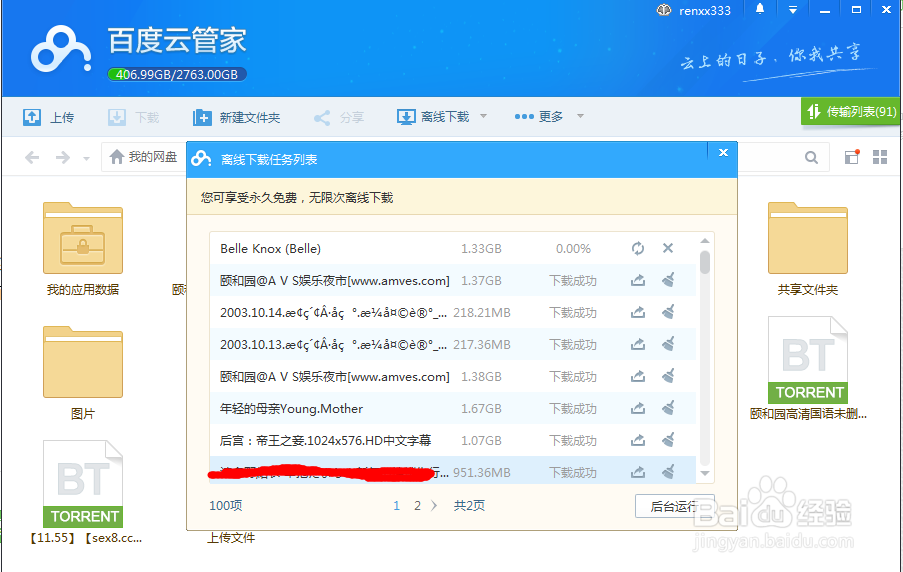Open the transfer list 传输列表(91)
903x572 pixels.
click(x=850, y=111)
